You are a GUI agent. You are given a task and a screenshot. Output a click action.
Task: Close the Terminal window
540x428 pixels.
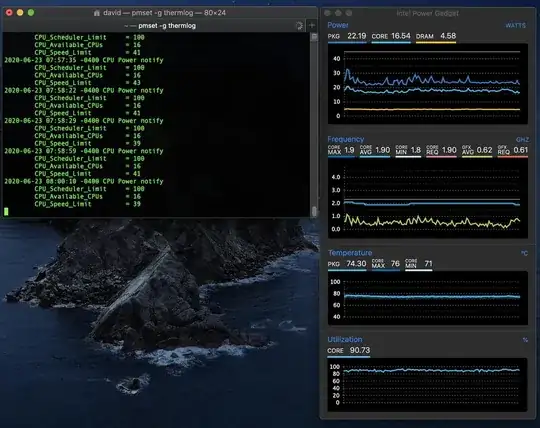coord(9,13)
